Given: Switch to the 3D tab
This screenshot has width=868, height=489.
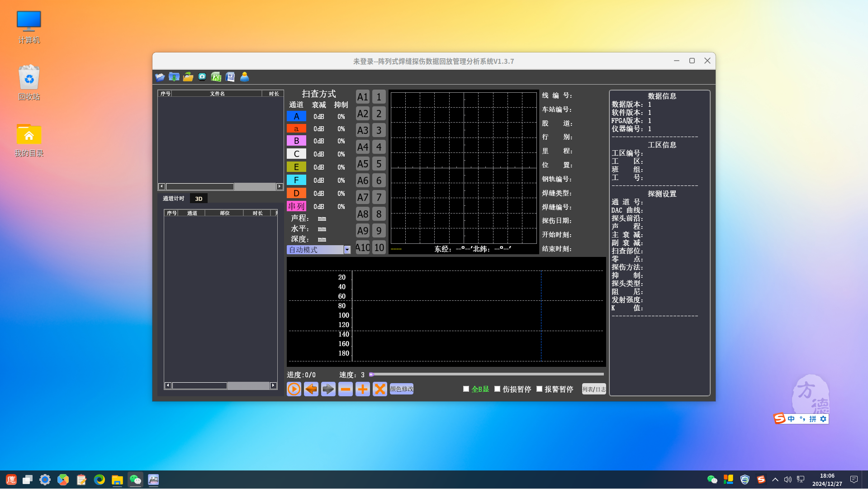Looking at the screenshot, I should tap(199, 199).
